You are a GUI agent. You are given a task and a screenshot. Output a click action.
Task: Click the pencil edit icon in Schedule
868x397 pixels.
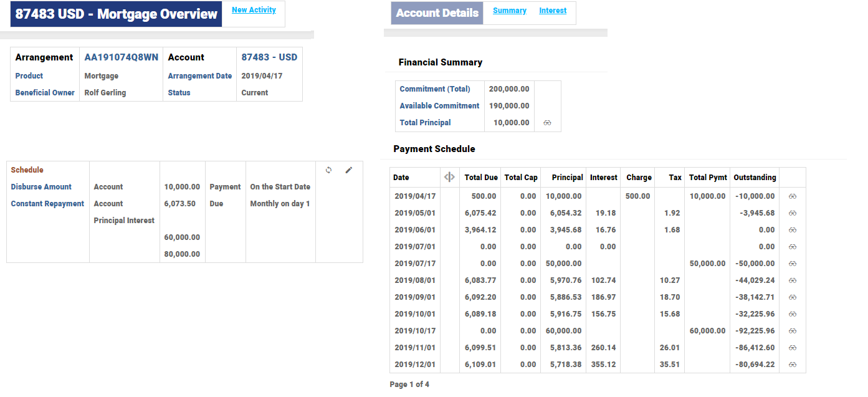(x=348, y=170)
